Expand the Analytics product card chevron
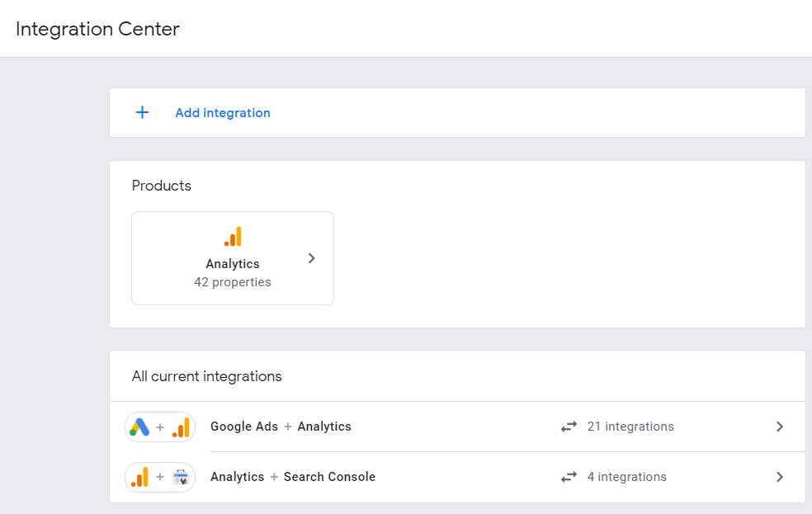 coord(311,258)
